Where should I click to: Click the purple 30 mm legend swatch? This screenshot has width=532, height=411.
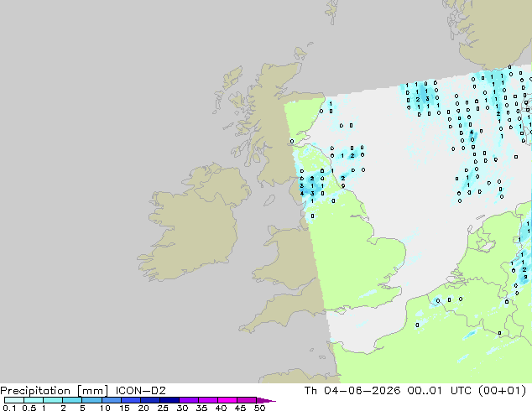[189, 400]
